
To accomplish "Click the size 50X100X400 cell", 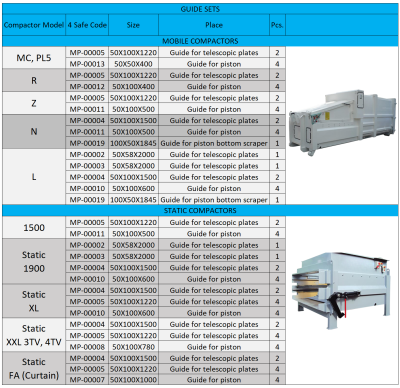I will click(x=133, y=87).
